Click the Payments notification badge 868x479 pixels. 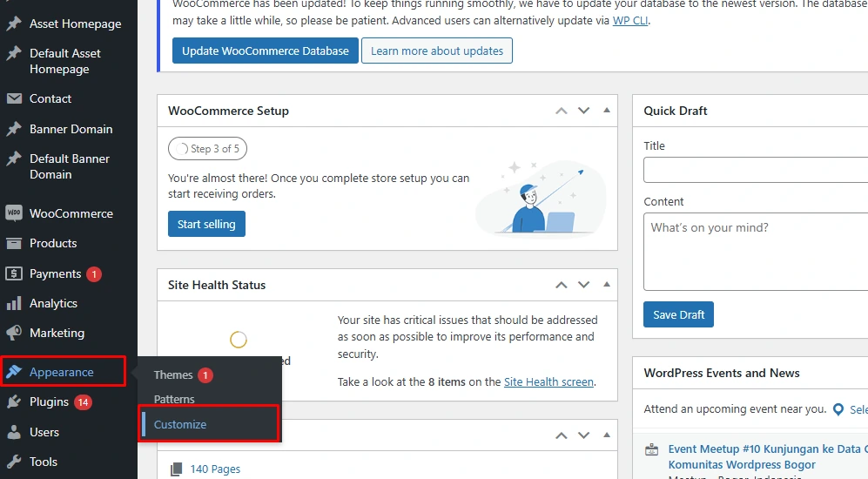coord(94,274)
